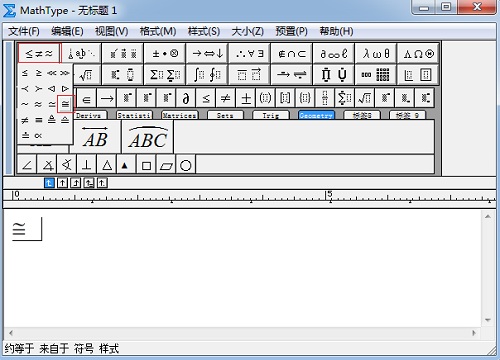Select the relational-aligned tab stop button
Screen dimensions: 500x360
(89, 183)
